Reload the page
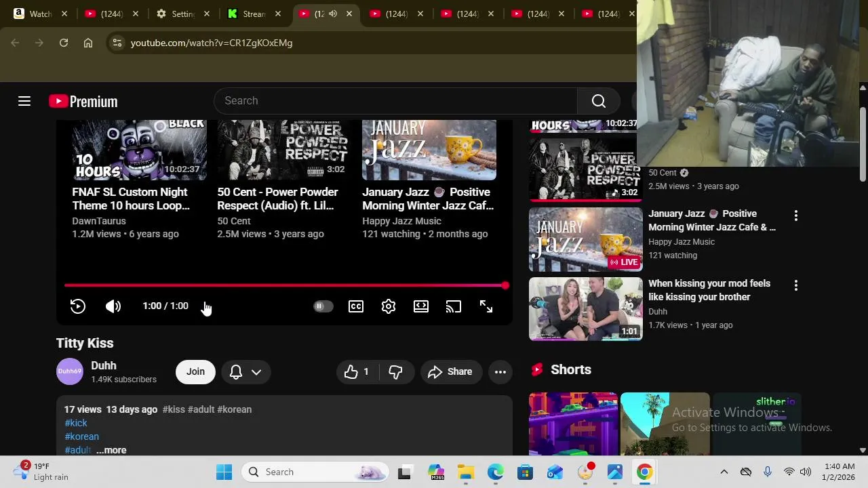 64,43
